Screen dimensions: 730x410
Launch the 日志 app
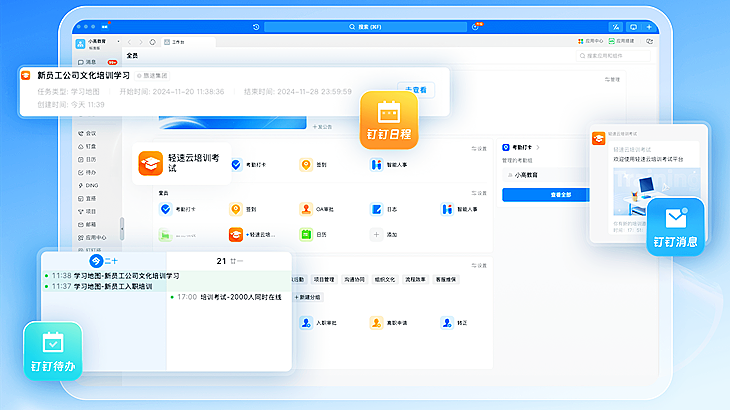click(384, 209)
